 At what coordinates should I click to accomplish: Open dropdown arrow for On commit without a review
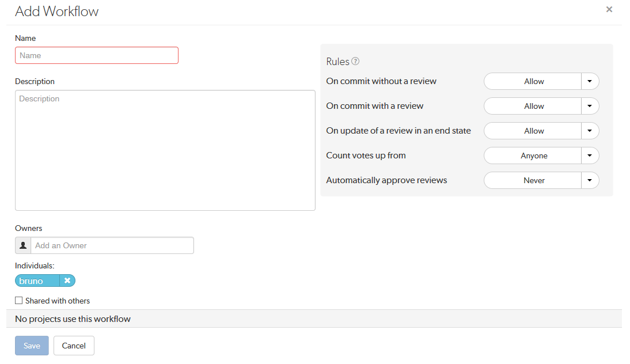590,81
